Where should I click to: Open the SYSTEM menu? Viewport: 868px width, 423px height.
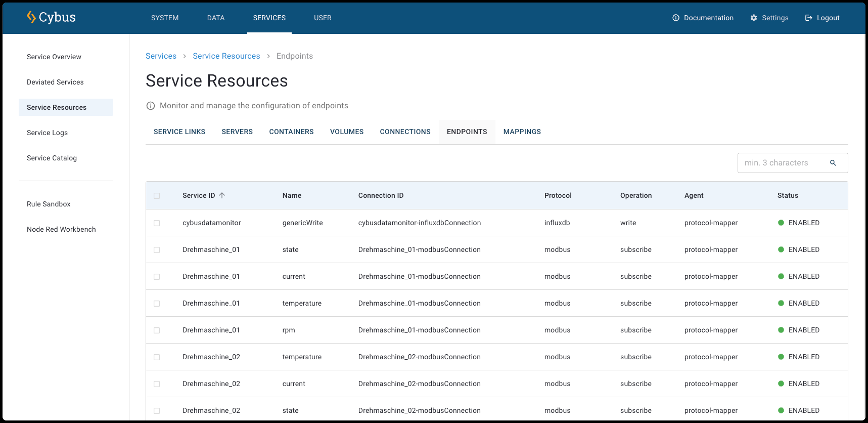(x=165, y=18)
